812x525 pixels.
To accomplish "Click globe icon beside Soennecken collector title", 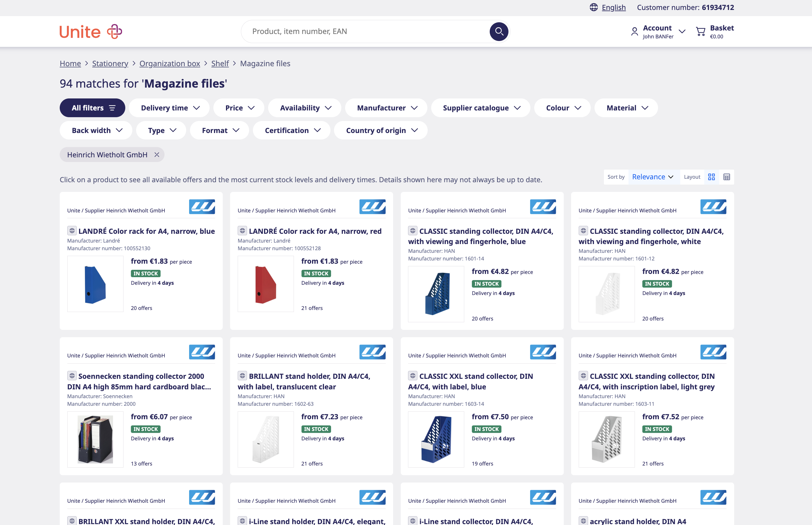I will point(72,376).
